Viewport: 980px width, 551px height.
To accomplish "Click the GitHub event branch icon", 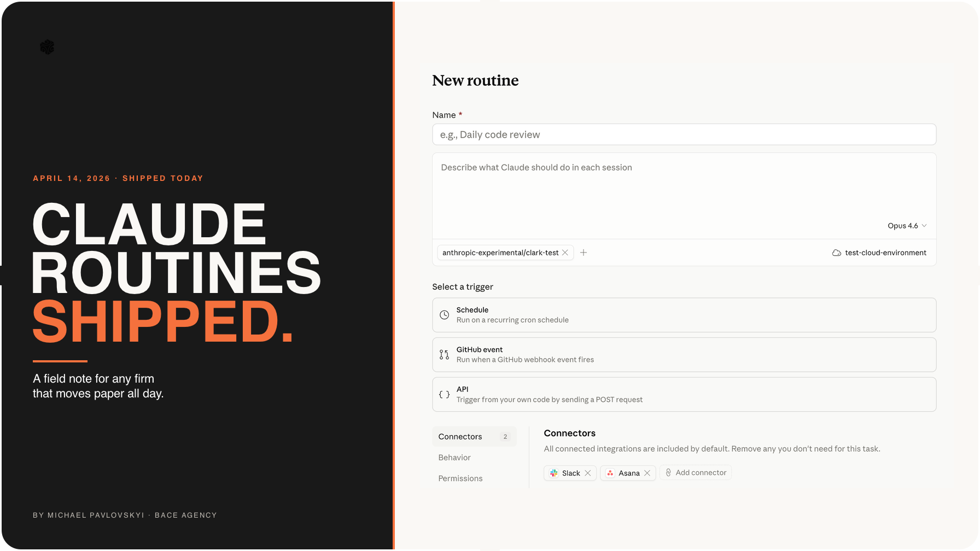I will pyautogui.click(x=444, y=354).
